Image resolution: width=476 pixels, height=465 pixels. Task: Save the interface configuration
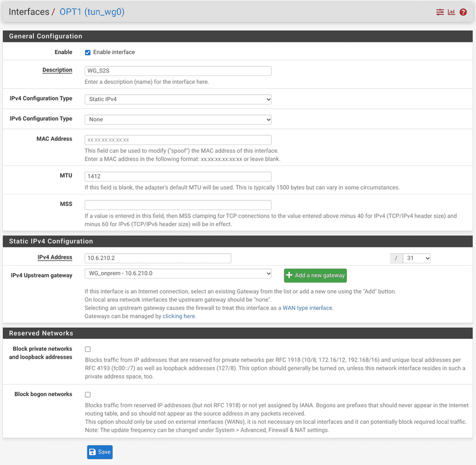pos(99,452)
